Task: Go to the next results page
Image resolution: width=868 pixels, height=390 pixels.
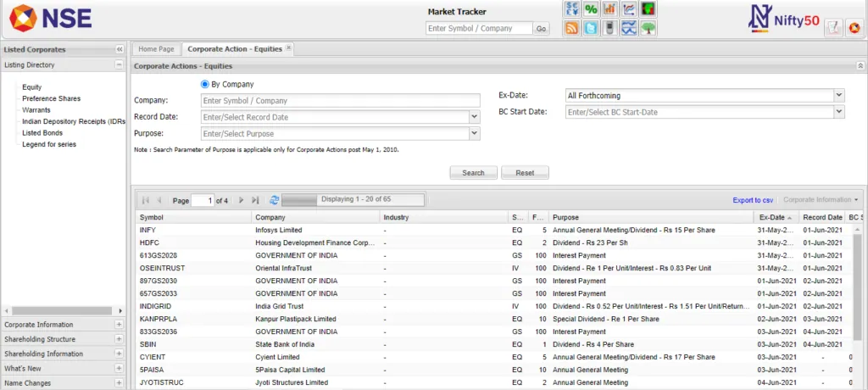Action: (x=242, y=200)
